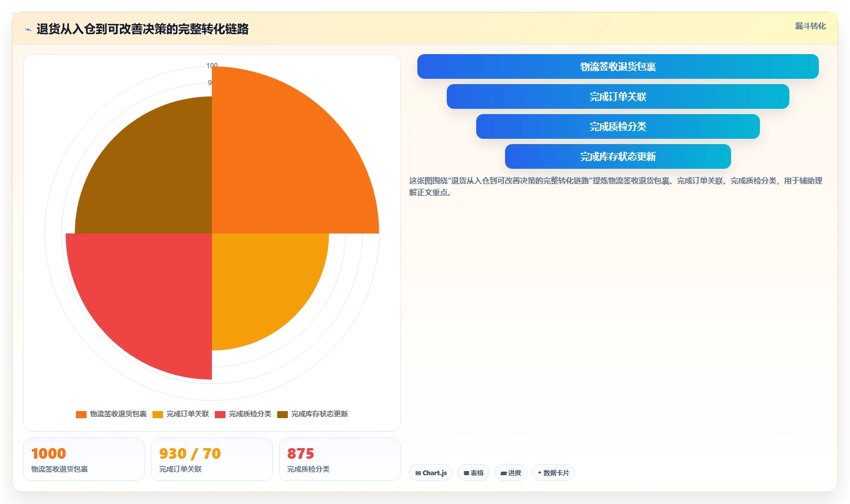Toggle 完成订单关联 legend amber swatch
This screenshot has height=504, width=850.
click(x=158, y=414)
